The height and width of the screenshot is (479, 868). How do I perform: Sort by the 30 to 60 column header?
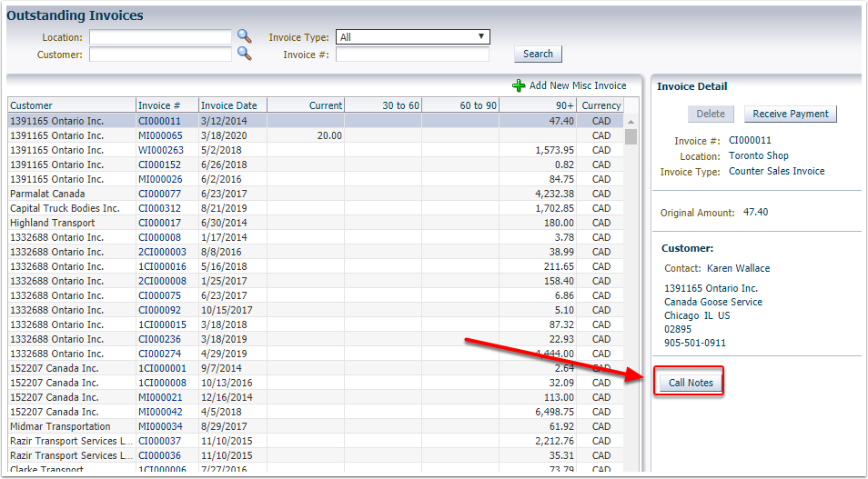383,105
